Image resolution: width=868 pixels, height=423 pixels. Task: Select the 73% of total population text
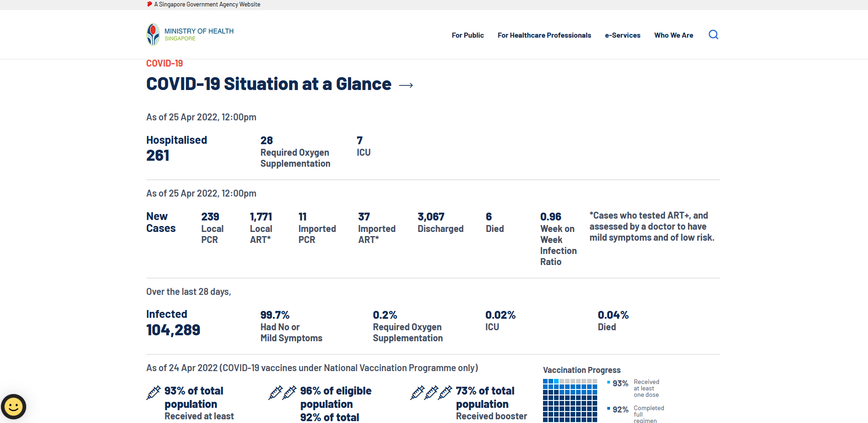click(x=485, y=397)
